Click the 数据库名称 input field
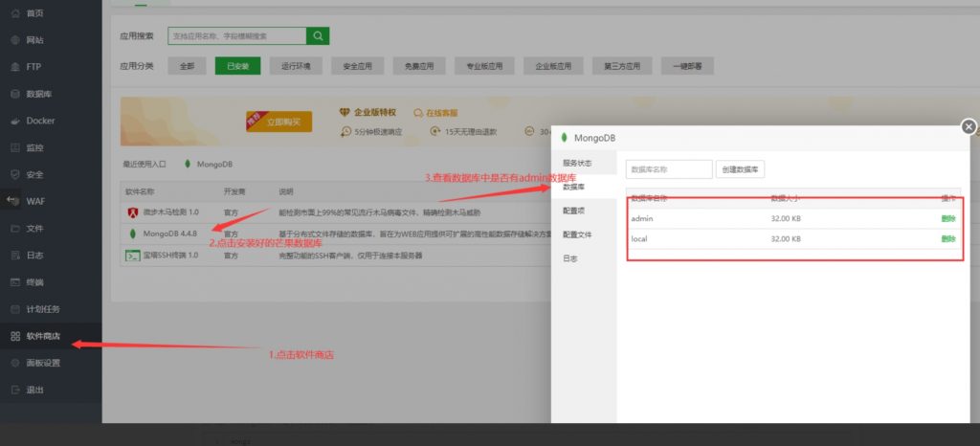980x446 pixels. [x=669, y=169]
